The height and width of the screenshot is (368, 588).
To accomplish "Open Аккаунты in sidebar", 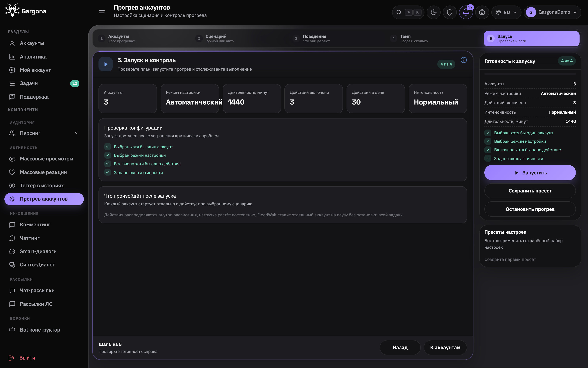I will point(44,43).
